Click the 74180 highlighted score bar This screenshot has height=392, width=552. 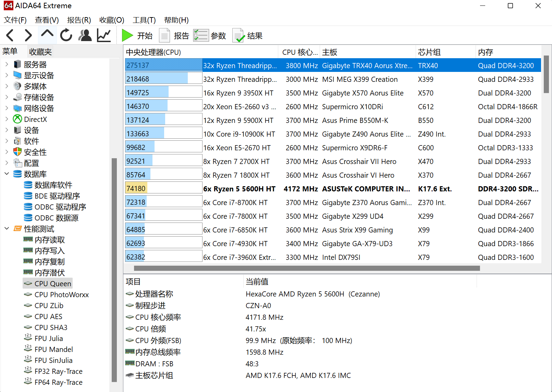(x=163, y=188)
